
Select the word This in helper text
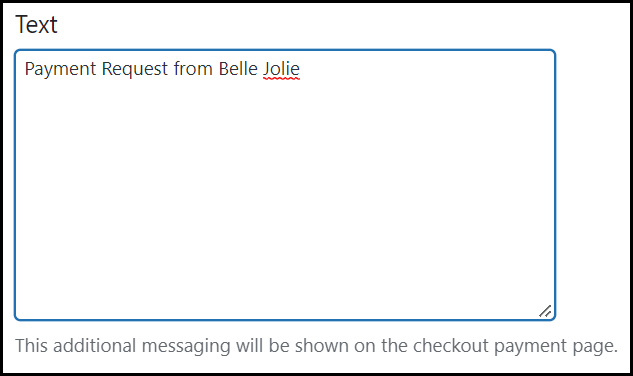[31, 346]
